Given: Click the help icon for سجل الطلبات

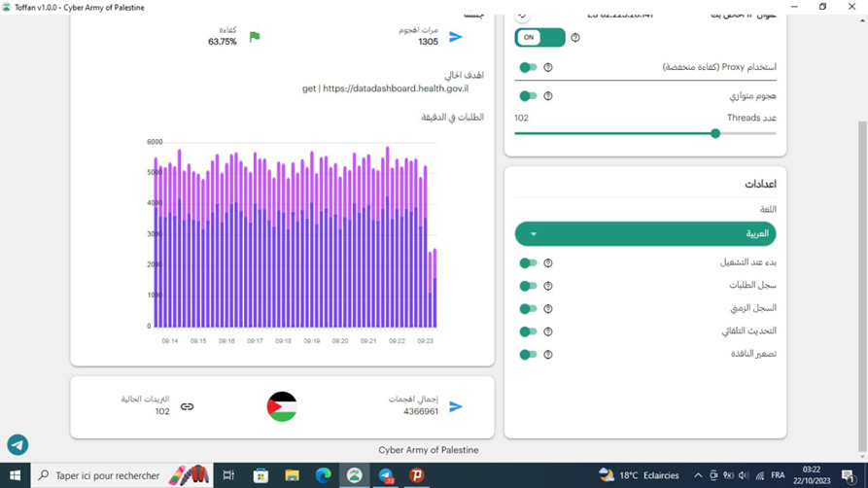Looking at the screenshot, I should (548, 286).
